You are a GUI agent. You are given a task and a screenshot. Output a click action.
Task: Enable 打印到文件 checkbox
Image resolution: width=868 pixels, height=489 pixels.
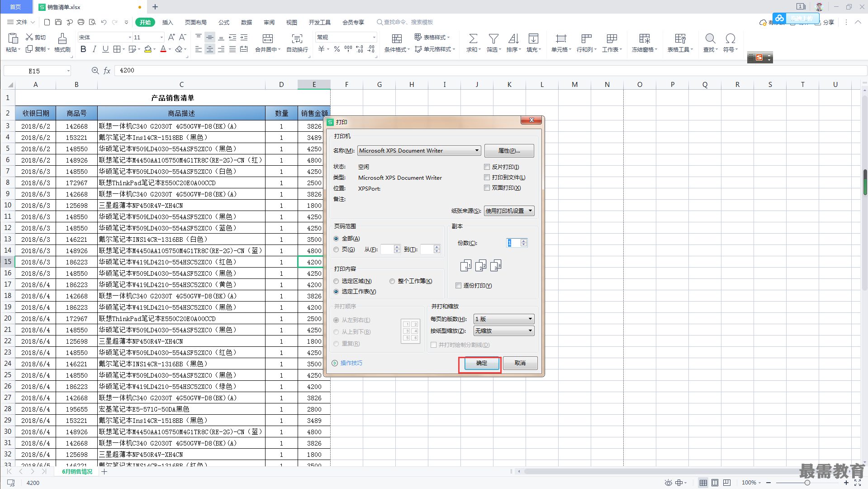[x=487, y=177]
